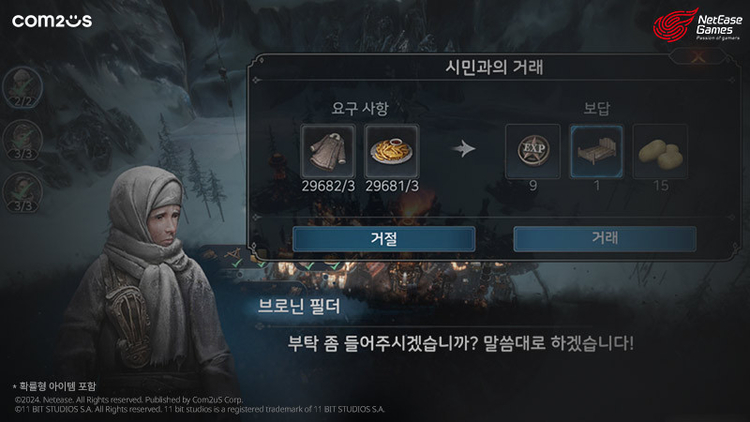
Task: Click the dialogue text to continue conversation
Action: pyautogui.click(x=461, y=343)
